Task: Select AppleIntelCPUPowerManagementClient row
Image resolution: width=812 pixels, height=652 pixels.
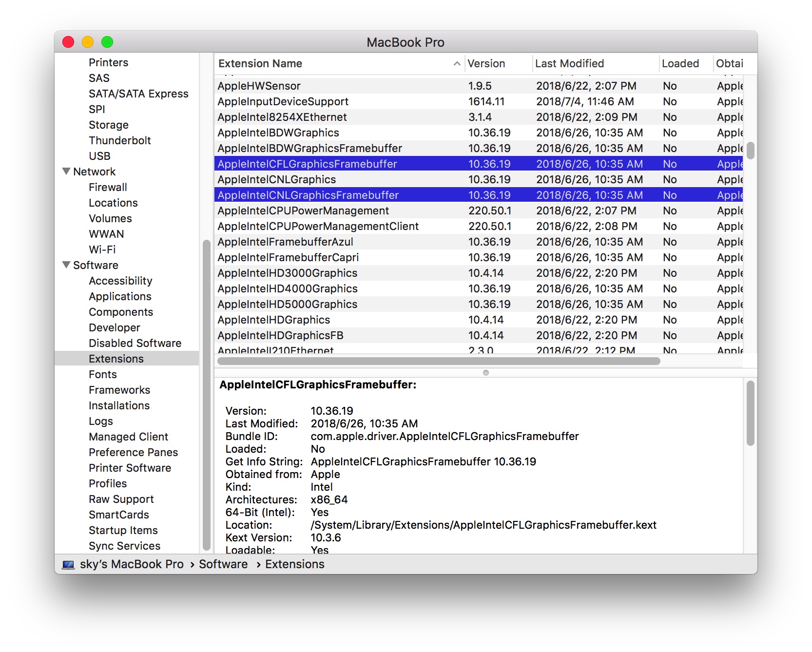Action: coord(479,226)
